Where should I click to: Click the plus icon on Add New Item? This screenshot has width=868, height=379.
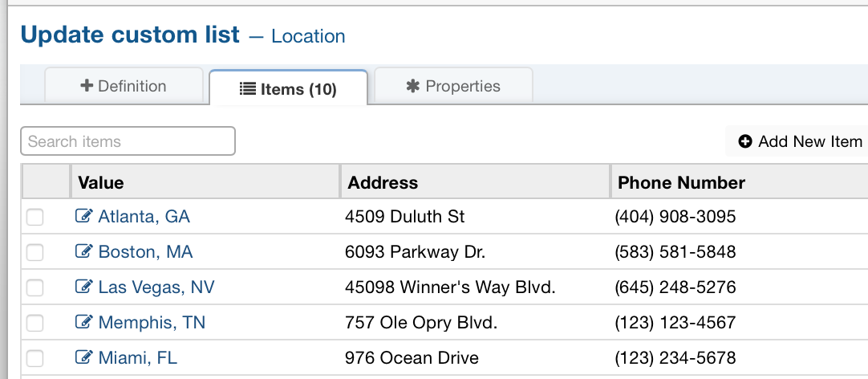(x=745, y=142)
